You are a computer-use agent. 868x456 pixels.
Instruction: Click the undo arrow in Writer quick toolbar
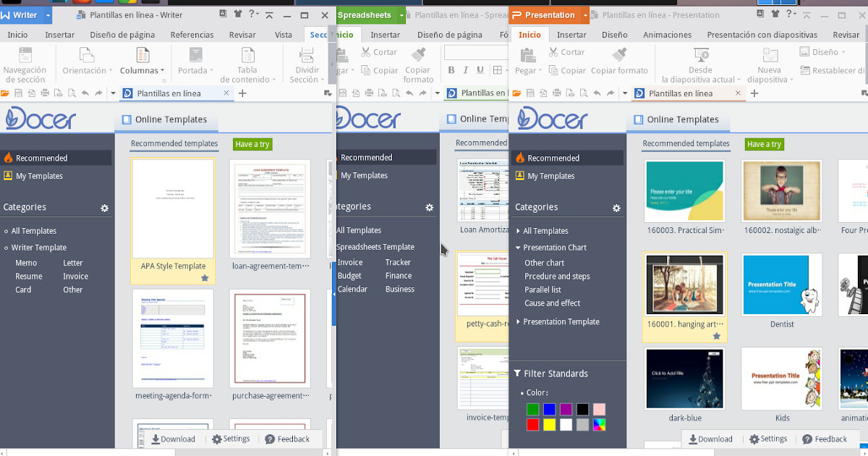tap(85, 93)
